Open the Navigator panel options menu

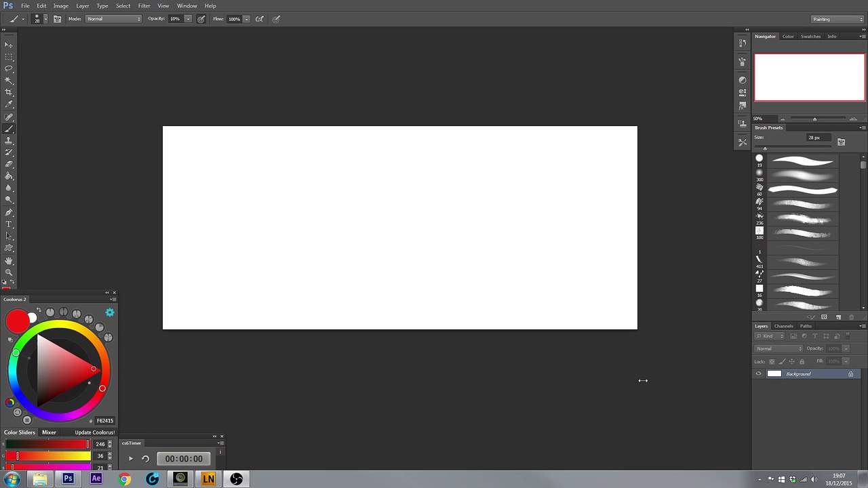tap(862, 37)
